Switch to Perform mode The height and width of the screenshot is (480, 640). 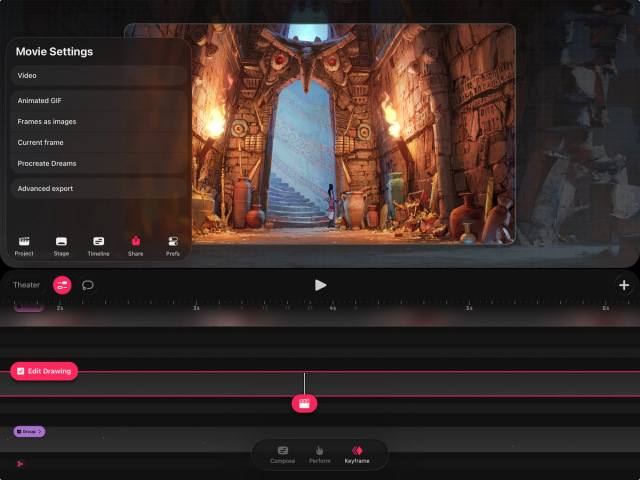pos(320,455)
